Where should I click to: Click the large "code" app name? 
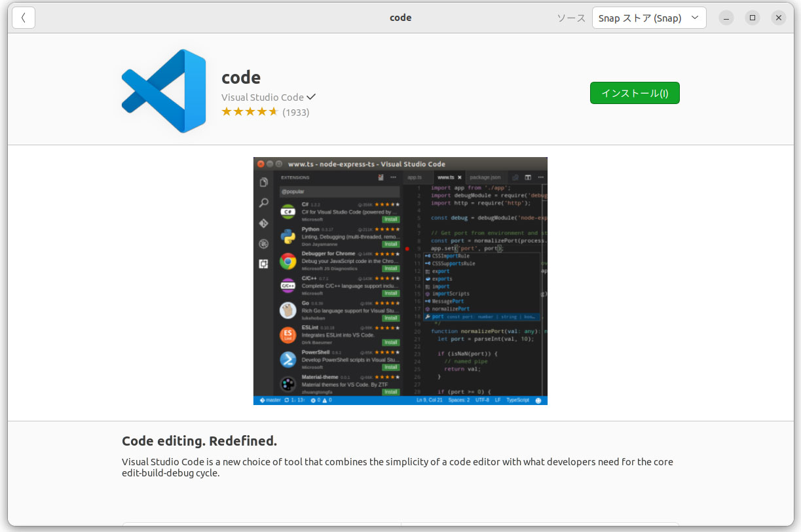[241, 77]
